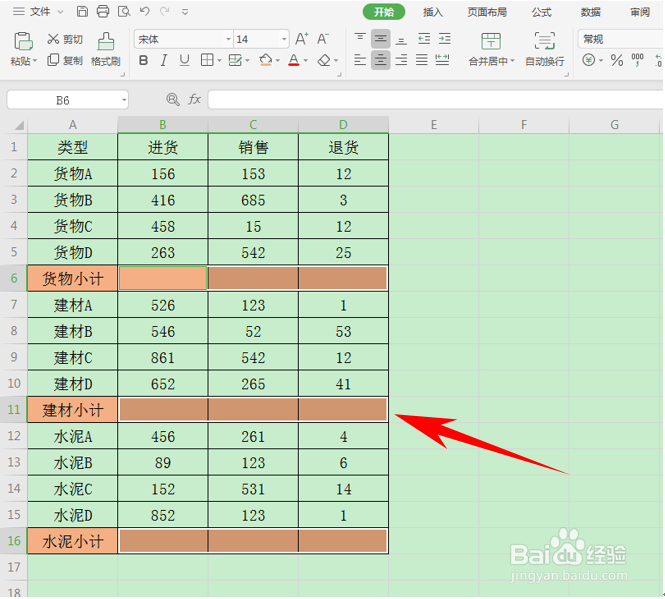The height and width of the screenshot is (599, 665).
Task: Click the fx insert function icon
Action: coord(194,99)
